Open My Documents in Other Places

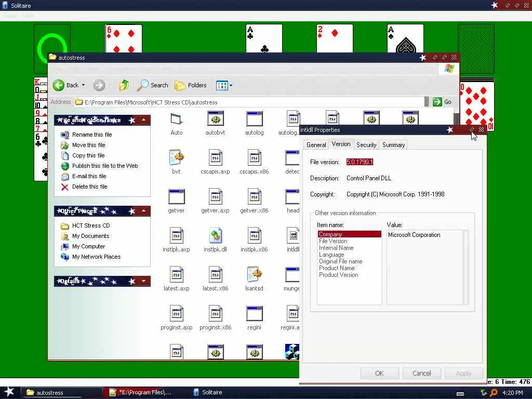pos(90,236)
